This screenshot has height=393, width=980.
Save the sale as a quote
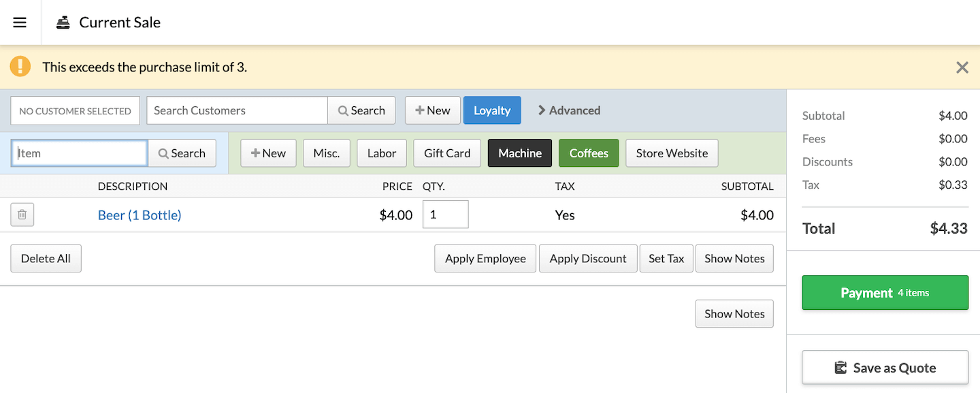(885, 368)
